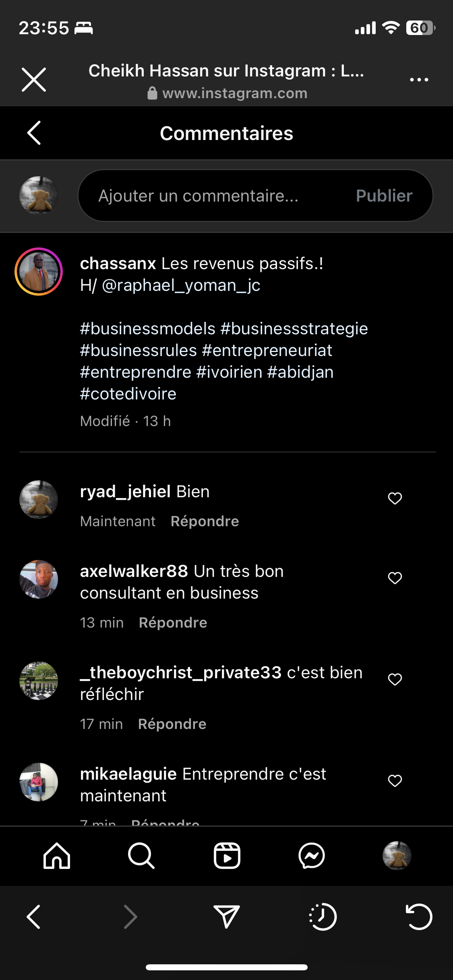Open the three-dots browser options menu

pos(419,80)
